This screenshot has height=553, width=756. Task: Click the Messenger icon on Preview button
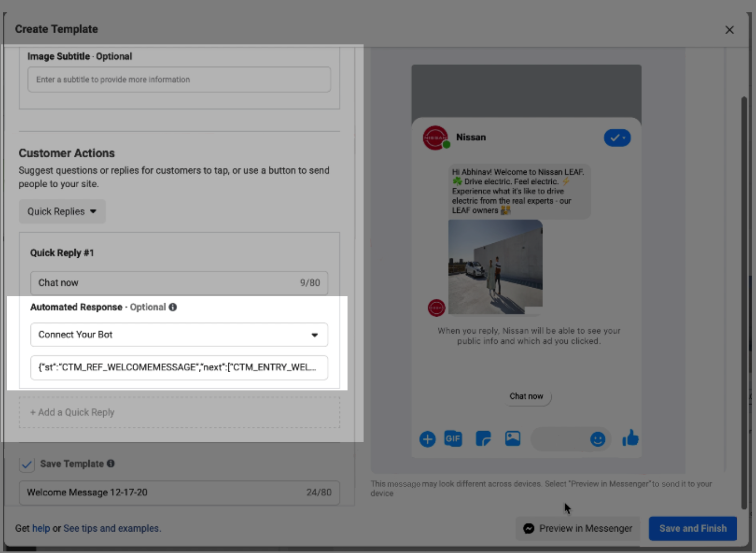coord(529,528)
